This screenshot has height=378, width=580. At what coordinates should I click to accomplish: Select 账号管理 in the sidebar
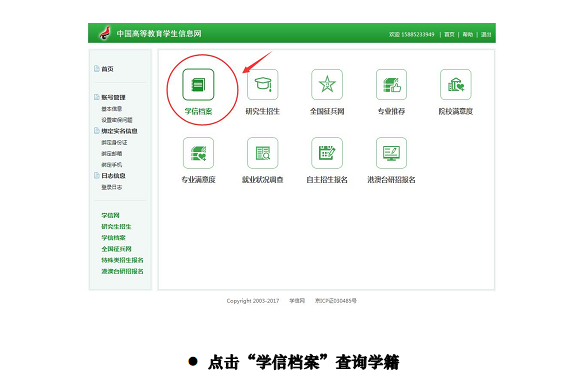113,97
